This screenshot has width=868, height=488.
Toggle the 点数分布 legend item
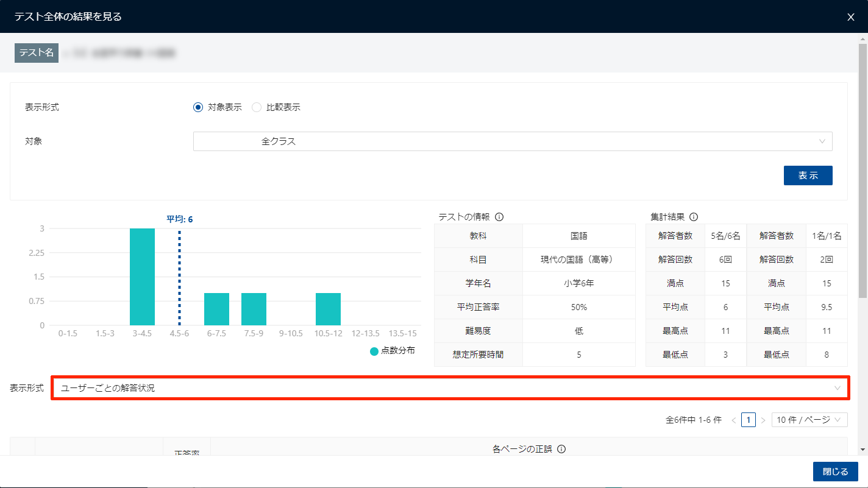coord(393,351)
